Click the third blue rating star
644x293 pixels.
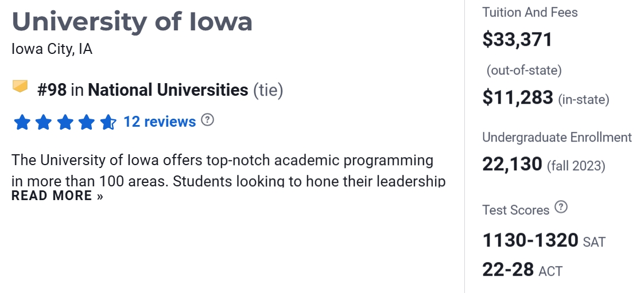65,122
